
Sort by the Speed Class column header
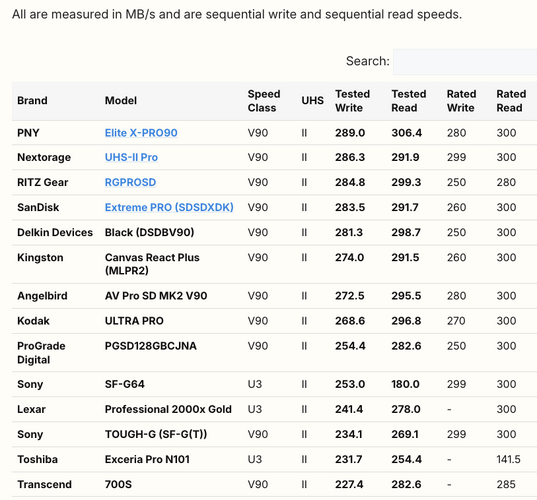click(264, 101)
